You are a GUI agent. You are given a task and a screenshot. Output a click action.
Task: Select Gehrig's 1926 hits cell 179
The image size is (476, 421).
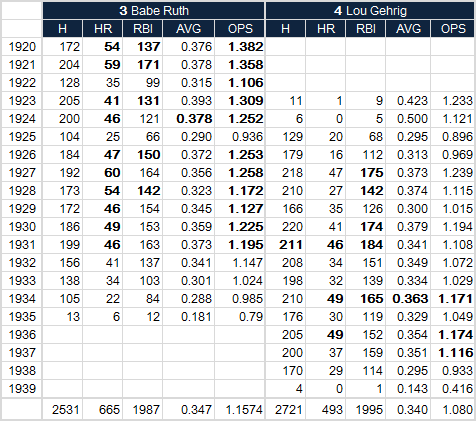285,155
